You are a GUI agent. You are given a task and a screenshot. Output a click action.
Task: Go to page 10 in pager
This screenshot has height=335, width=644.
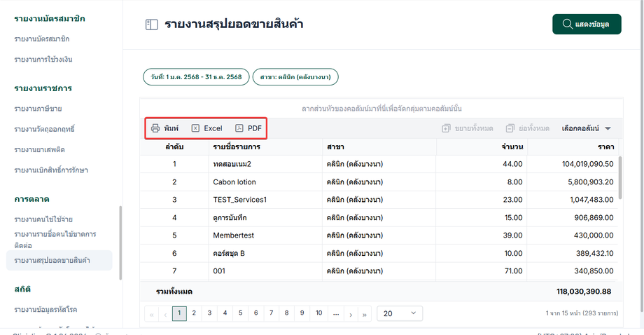click(319, 314)
